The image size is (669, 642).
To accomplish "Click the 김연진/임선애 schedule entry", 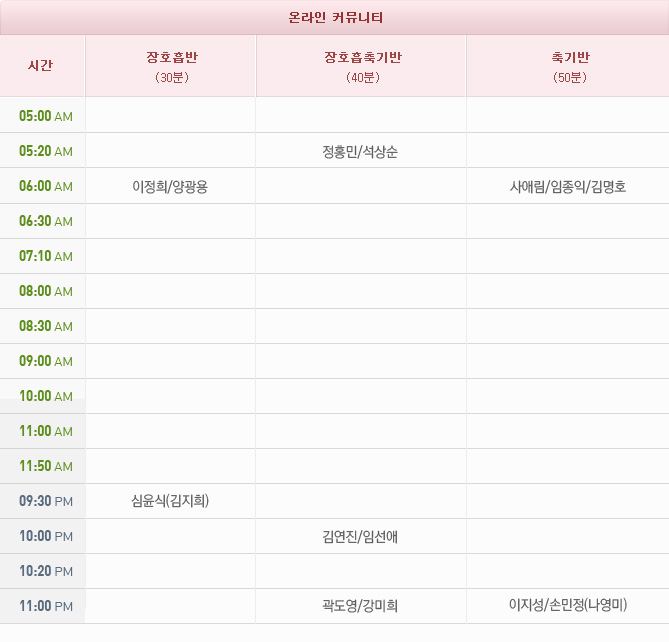I will 361,537.
